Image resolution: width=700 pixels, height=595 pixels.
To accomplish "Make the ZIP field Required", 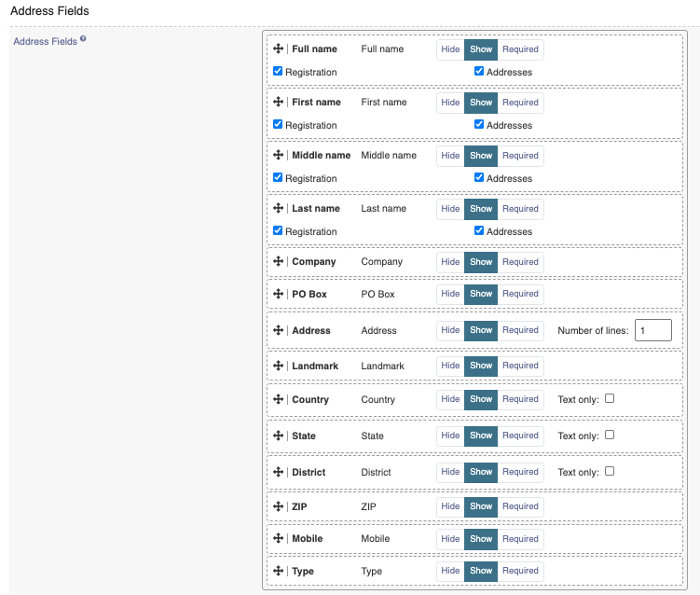I will 520,506.
